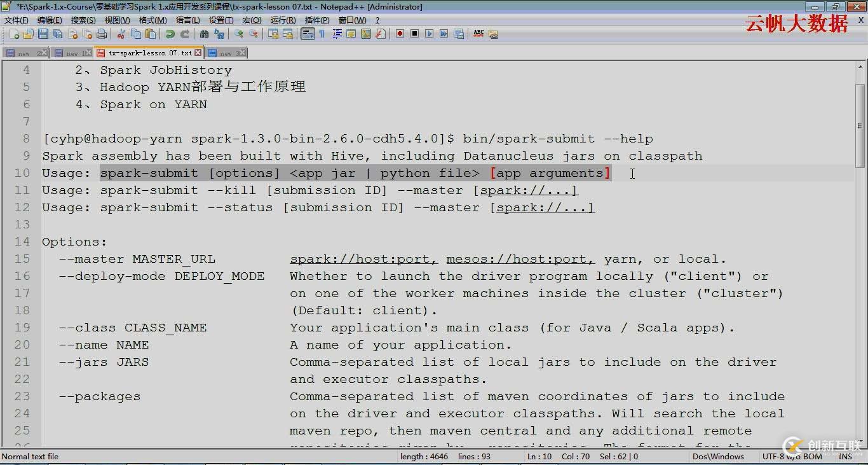Open Find with the binoculars icon
The height and width of the screenshot is (465, 868).
[204, 34]
